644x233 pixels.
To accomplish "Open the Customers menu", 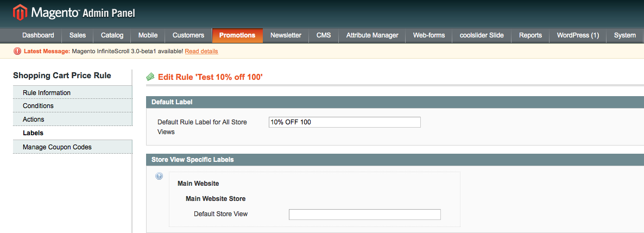I will (x=188, y=35).
